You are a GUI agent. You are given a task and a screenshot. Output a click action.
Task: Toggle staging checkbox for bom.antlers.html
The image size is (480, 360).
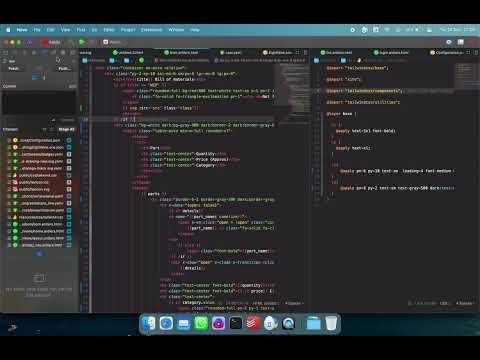click(x=69, y=224)
